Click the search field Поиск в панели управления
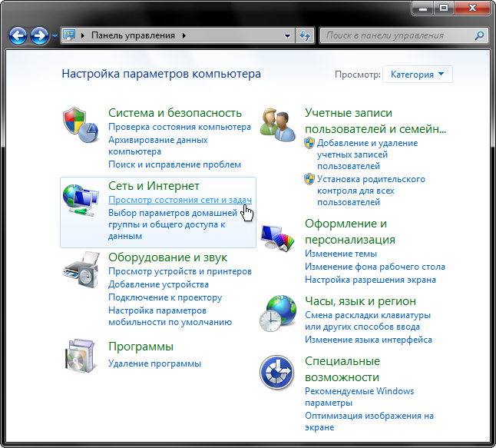 (x=397, y=35)
